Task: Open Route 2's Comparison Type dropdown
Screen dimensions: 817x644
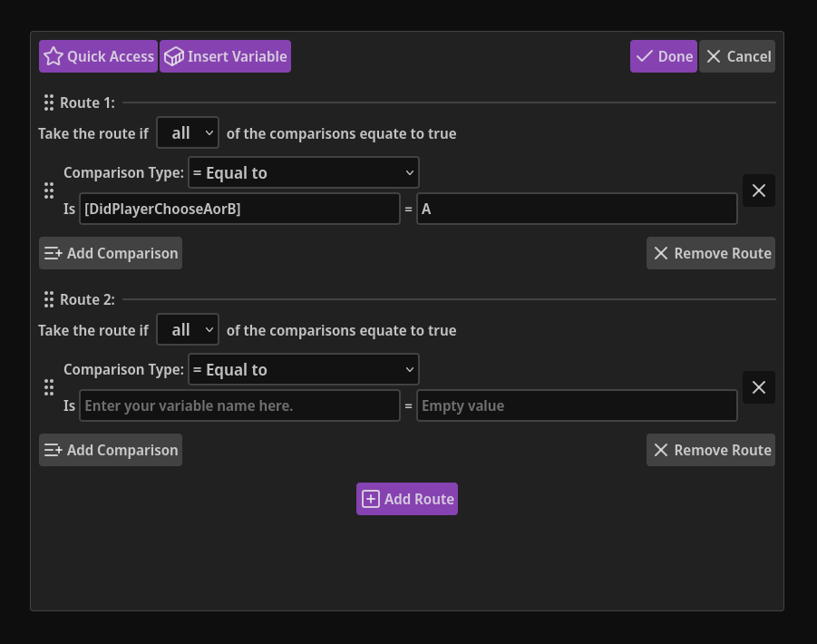Action: (x=303, y=369)
